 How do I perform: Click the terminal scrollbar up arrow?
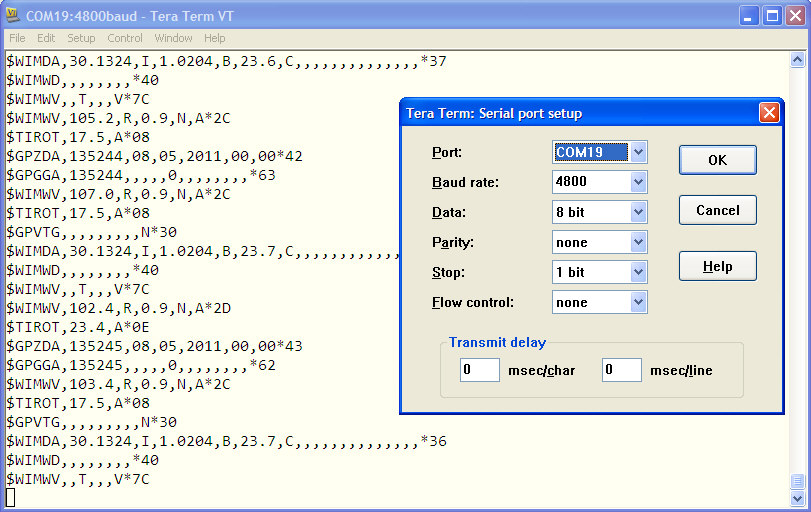coord(797,60)
